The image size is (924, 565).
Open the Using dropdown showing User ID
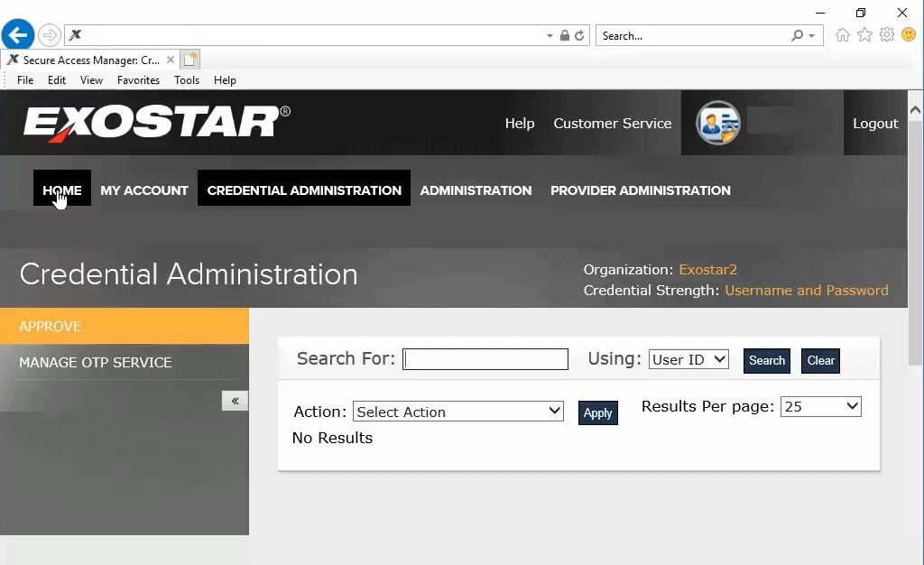(688, 358)
